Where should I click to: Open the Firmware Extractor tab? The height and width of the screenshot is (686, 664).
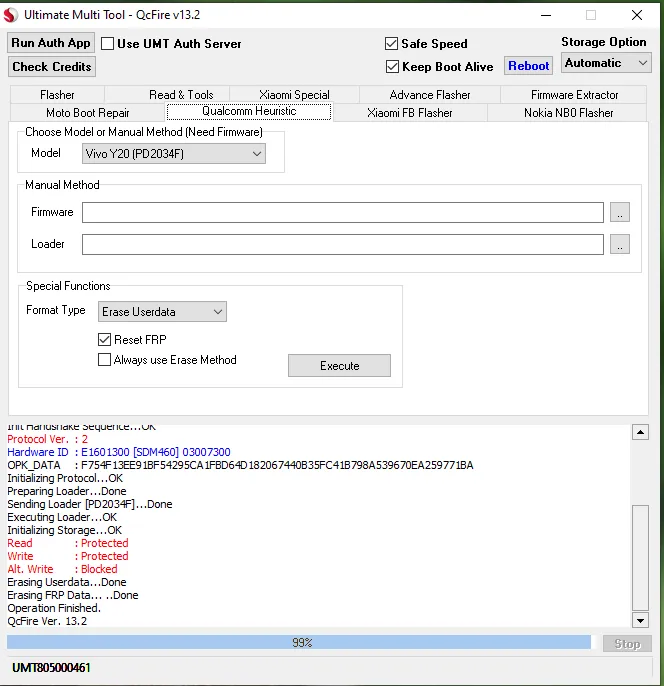574,95
